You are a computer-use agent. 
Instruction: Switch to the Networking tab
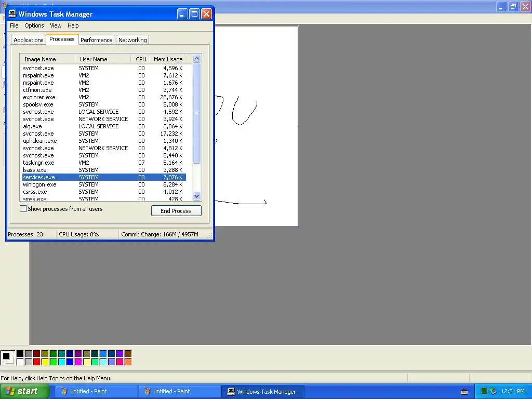(x=132, y=40)
